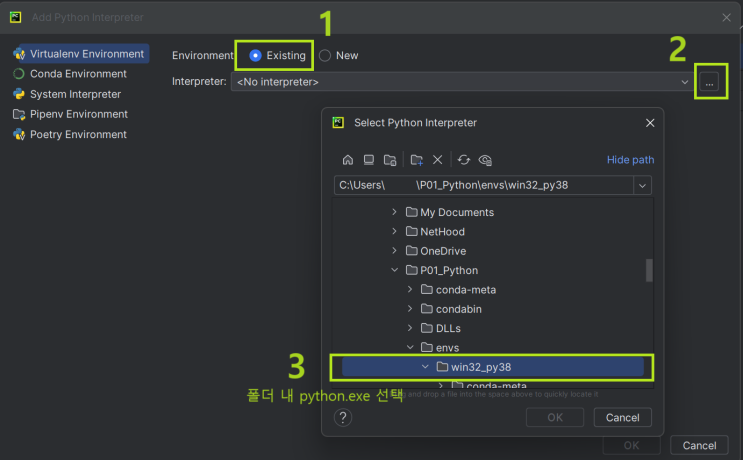Select the New environment radio button
The height and width of the screenshot is (460, 743).
(x=325, y=55)
